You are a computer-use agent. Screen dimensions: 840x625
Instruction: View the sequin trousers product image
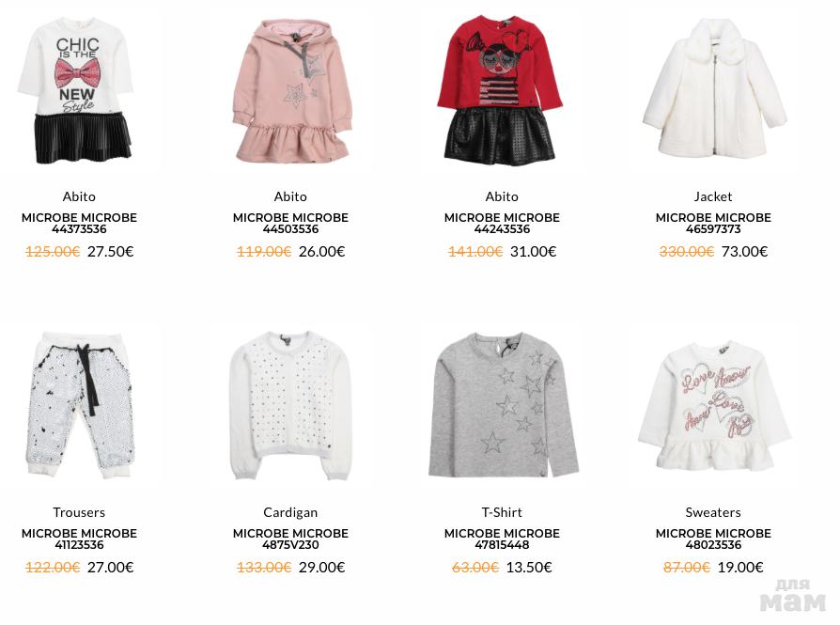coord(79,405)
